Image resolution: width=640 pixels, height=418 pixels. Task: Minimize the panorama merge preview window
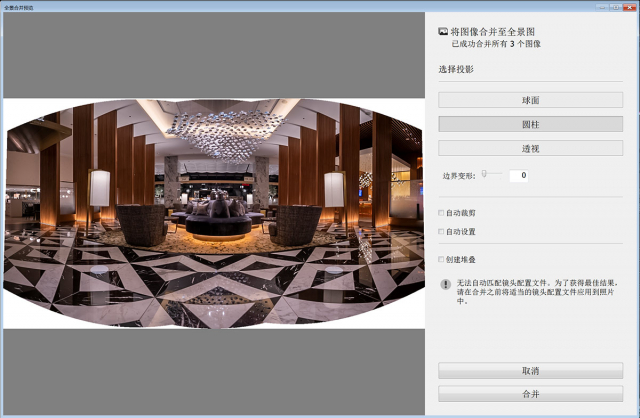[x=603, y=7]
